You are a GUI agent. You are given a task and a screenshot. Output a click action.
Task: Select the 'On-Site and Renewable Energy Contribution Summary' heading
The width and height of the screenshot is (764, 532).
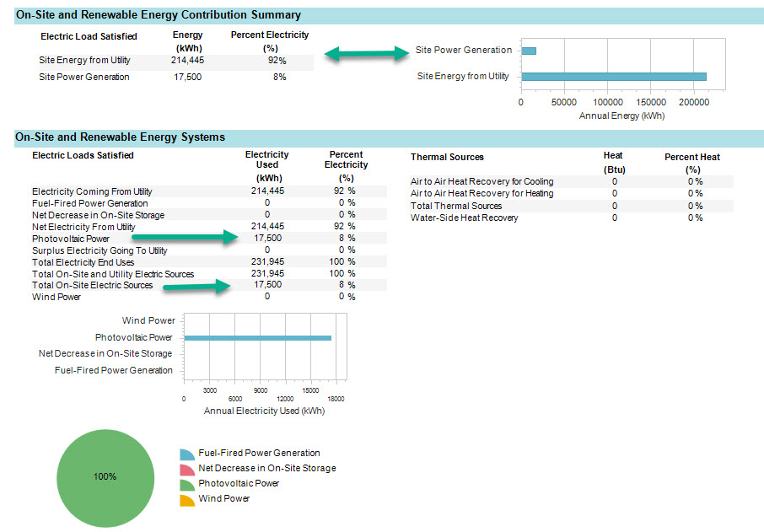point(159,14)
